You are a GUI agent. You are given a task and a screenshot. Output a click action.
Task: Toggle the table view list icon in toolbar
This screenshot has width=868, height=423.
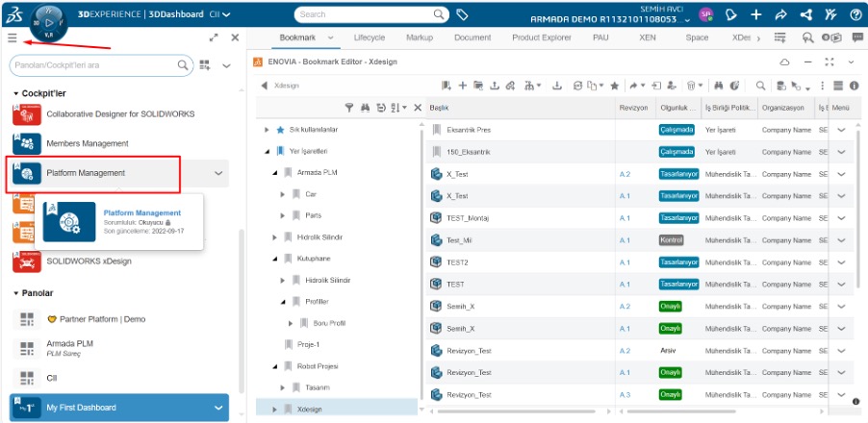[x=838, y=86]
